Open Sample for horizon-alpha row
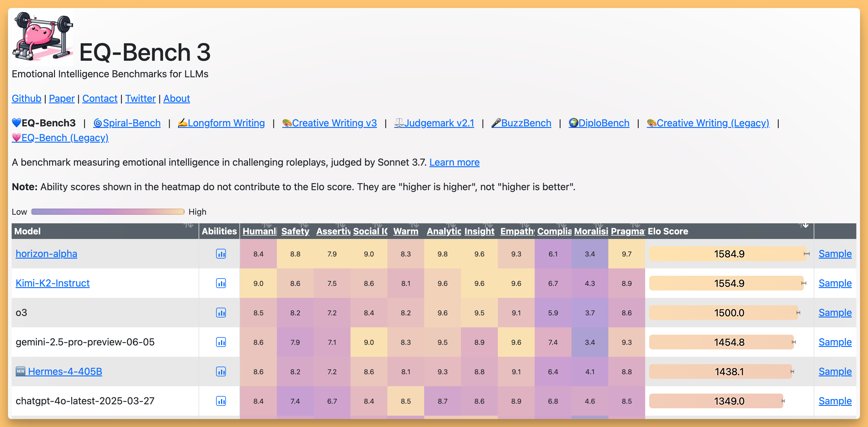868x427 pixels. 835,254
